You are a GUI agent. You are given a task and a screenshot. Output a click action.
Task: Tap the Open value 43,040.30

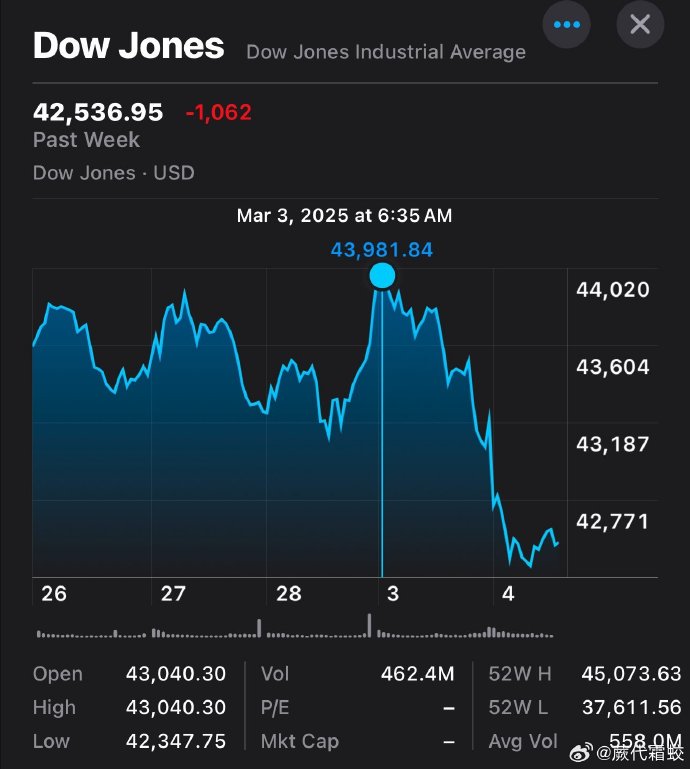click(x=176, y=674)
